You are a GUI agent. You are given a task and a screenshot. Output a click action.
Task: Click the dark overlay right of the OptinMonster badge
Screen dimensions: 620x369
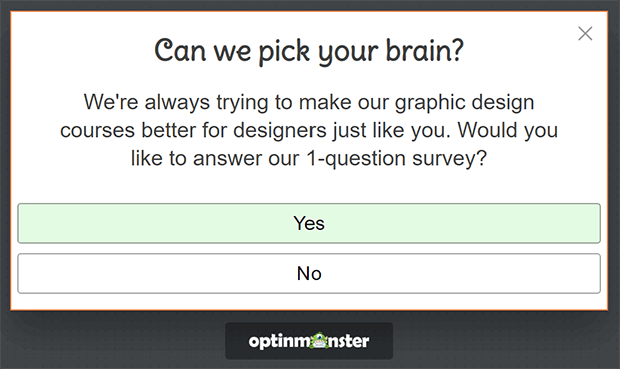click(x=506, y=341)
